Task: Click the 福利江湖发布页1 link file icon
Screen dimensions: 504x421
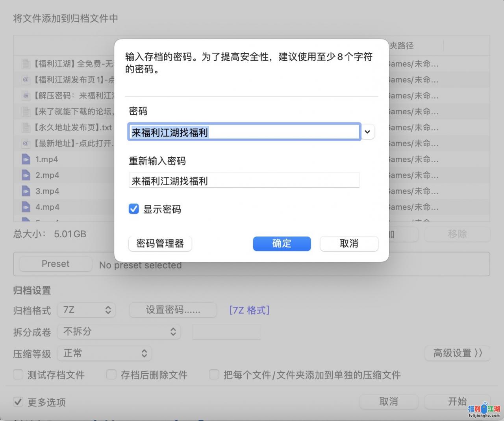Action: tap(26, 80)
